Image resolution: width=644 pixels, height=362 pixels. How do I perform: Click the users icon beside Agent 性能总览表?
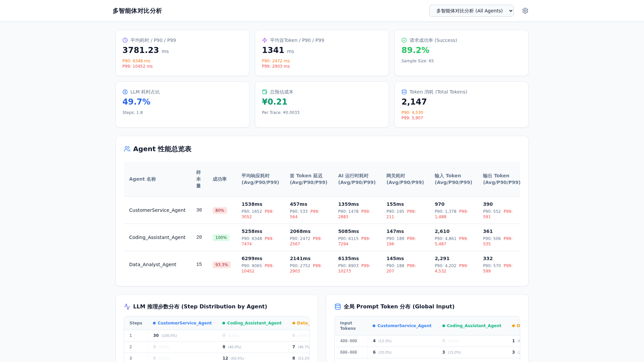(x=127, y=149)
